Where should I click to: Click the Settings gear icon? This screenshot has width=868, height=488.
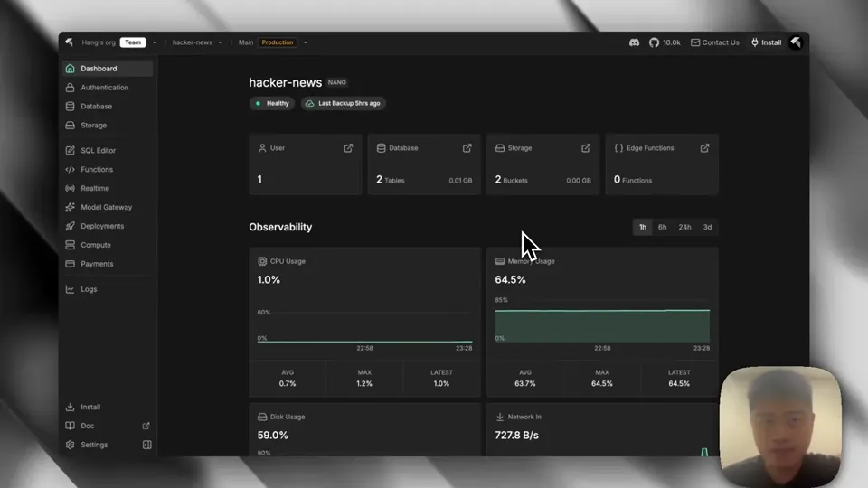point(70,445)
